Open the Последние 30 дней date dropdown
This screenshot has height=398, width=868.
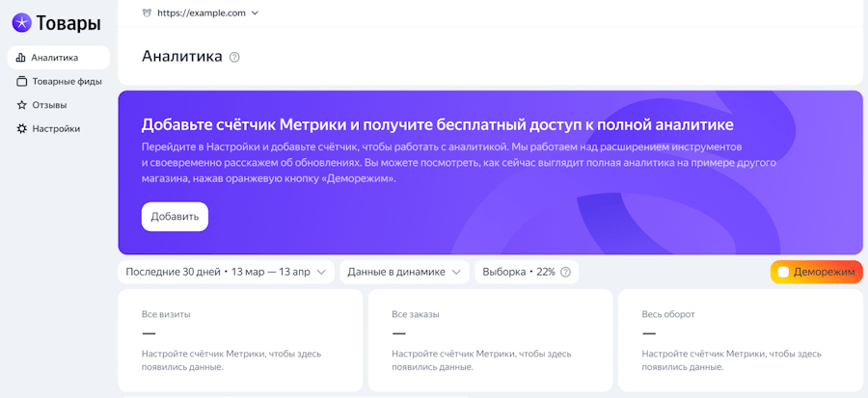tap(226, 272)
